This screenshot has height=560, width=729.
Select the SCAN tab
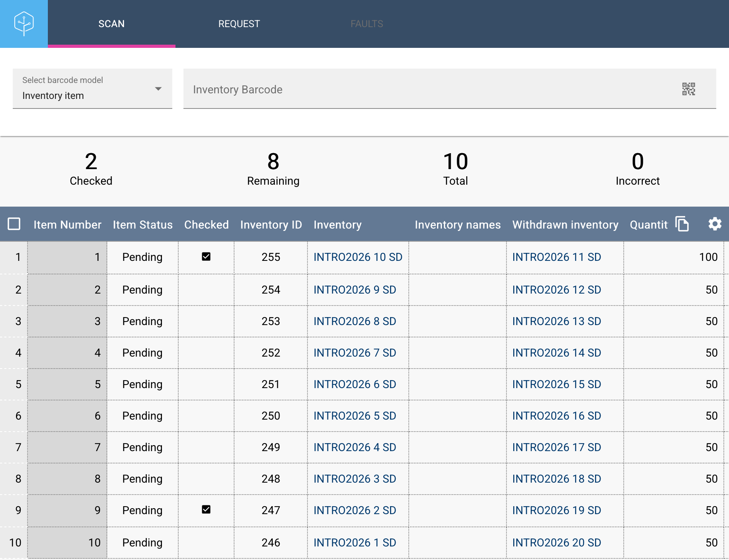(112, 24)
